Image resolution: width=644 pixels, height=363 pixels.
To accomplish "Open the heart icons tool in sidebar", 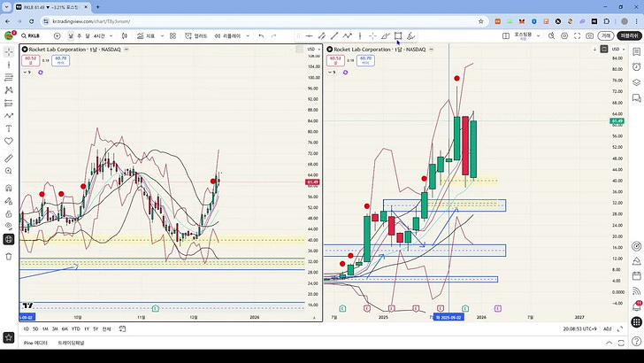I will (x=9, y=141).
